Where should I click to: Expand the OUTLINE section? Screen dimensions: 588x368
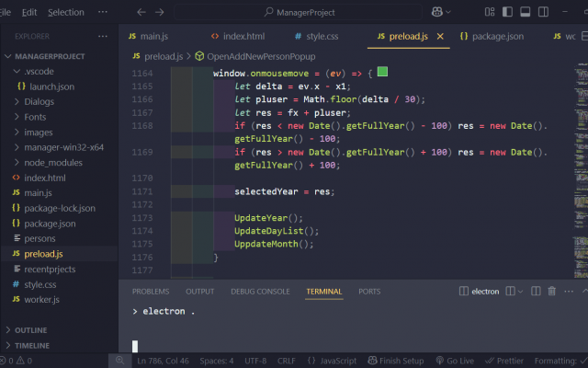pyautogui.click(x=30, y=329)
